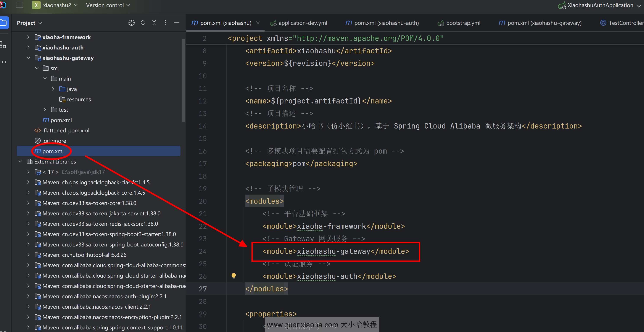This screenshot has height=332, width=644.
Task: Expand the xiaoha-framework folder
Action: pos(28,37)
